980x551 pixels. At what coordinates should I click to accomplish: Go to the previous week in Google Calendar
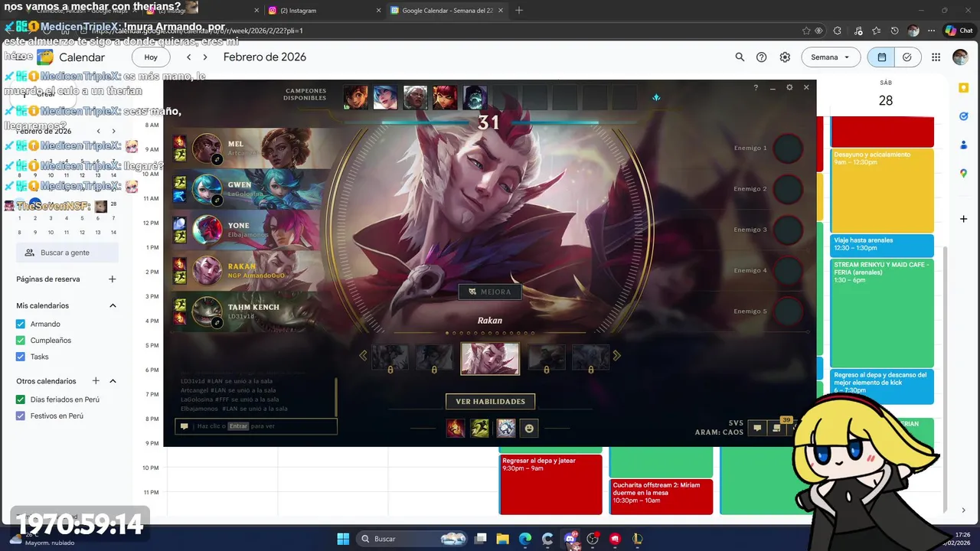[x=189, y=57]
